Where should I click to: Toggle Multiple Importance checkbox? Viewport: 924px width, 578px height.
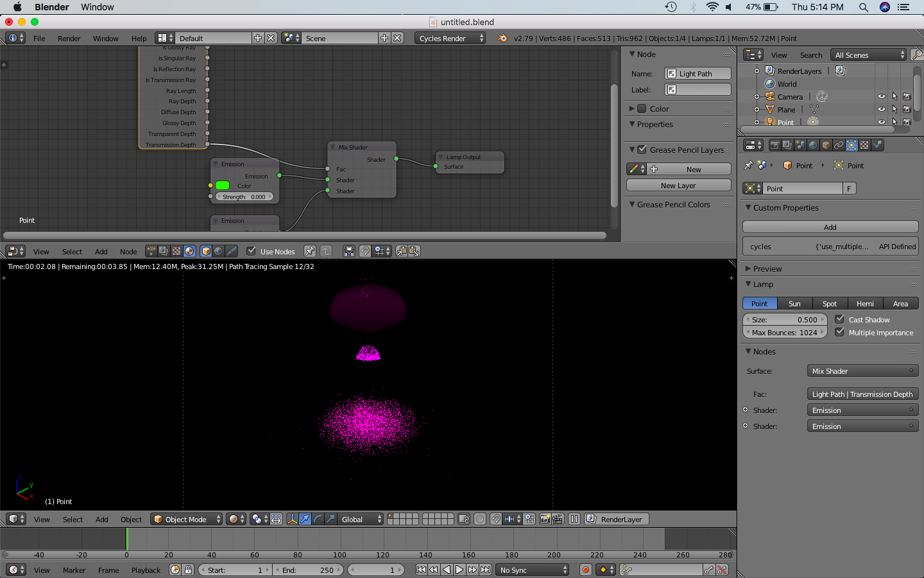[x=839, y=332]
